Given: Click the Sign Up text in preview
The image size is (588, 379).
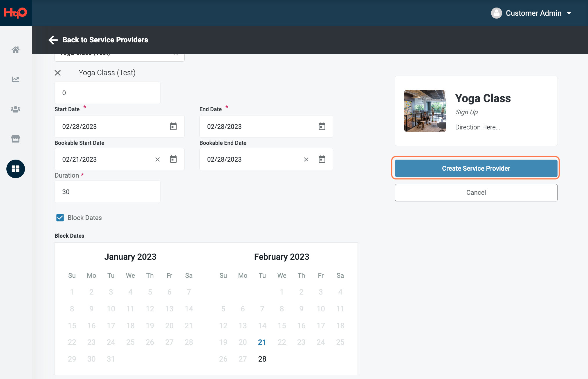Looking at the screenshot, I should click(466, 112).
